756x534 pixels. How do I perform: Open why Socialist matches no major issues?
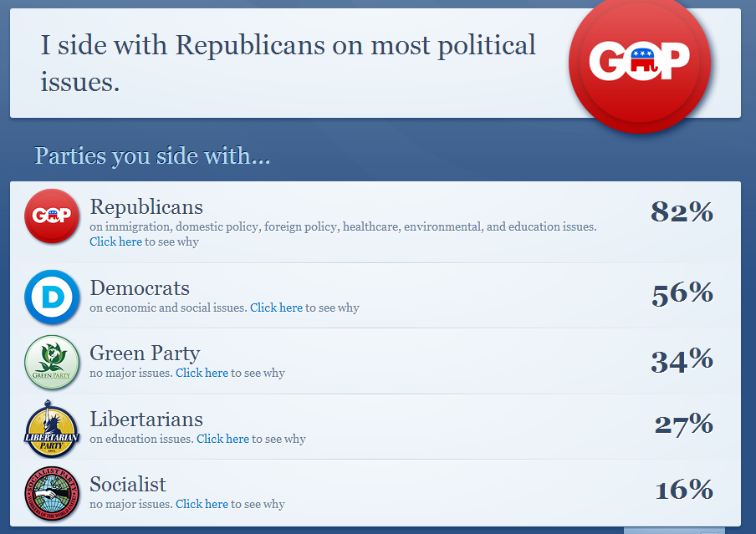(x=202, y=504)
